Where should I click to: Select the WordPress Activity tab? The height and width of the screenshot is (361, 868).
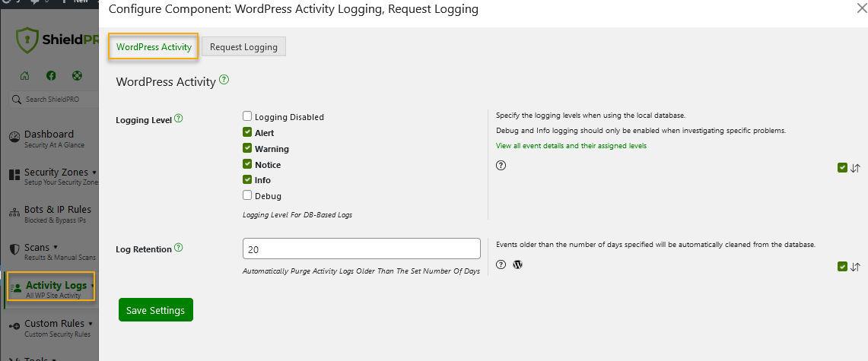(154, 47)
